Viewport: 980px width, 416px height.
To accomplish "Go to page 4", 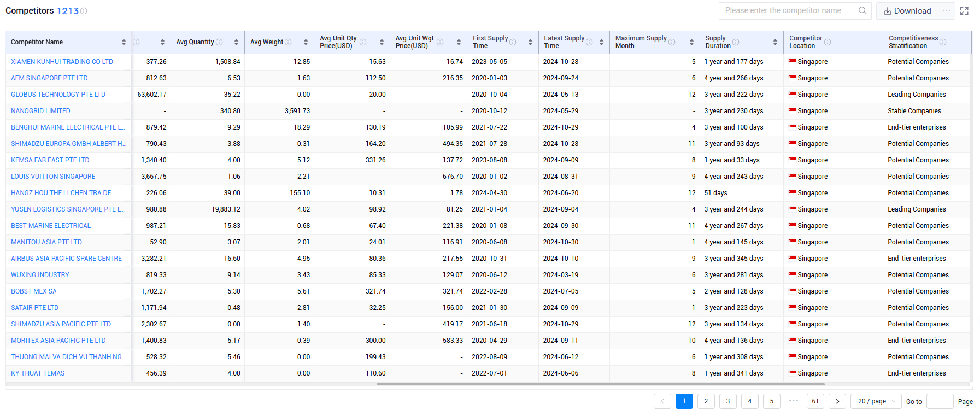I will point(750,401).
